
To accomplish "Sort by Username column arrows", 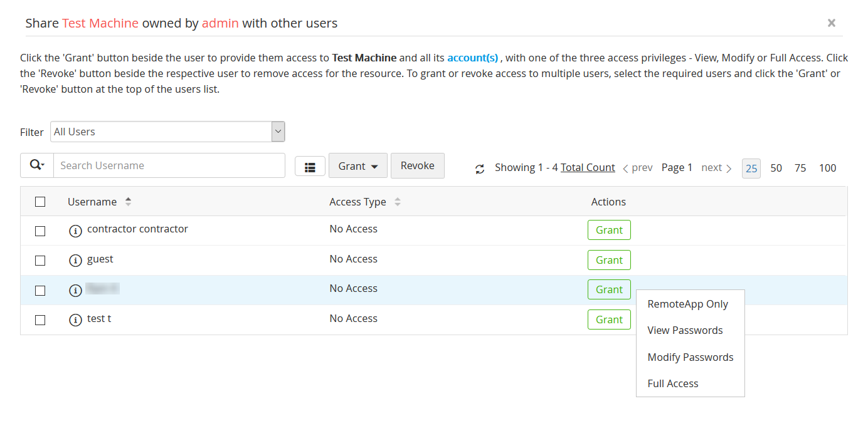I will 129,202.
